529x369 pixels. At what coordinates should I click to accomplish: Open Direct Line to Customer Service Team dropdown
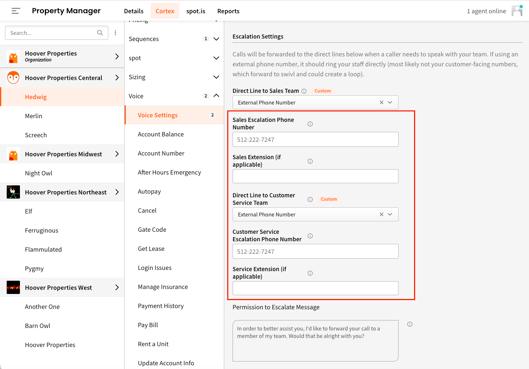(390, 215)
